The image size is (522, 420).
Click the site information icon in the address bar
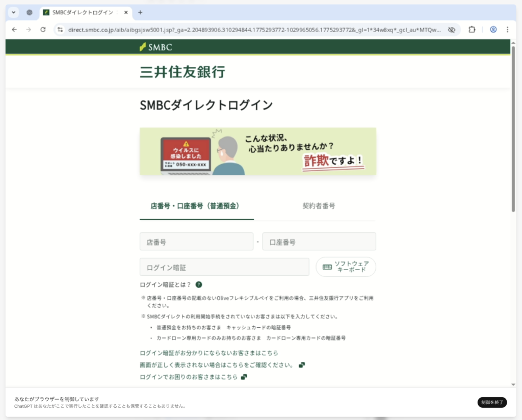pos(60,30)
